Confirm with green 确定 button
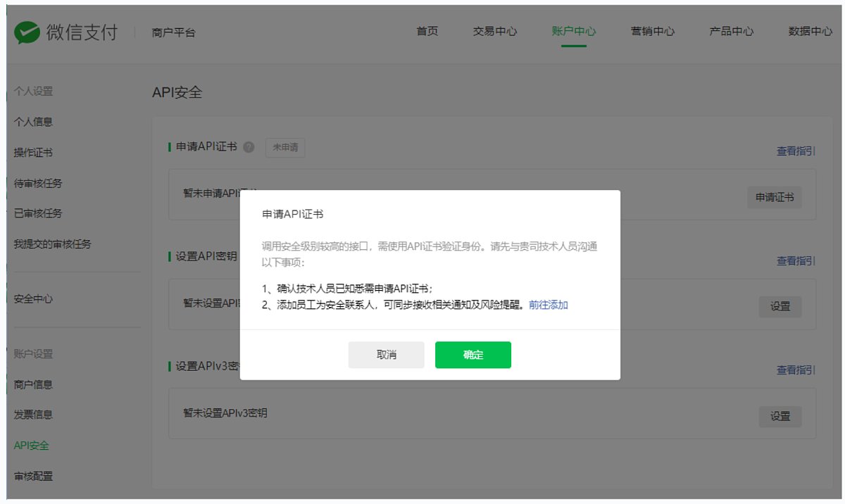The height and width of the screenshot is (504, 845). coord(473,355)
